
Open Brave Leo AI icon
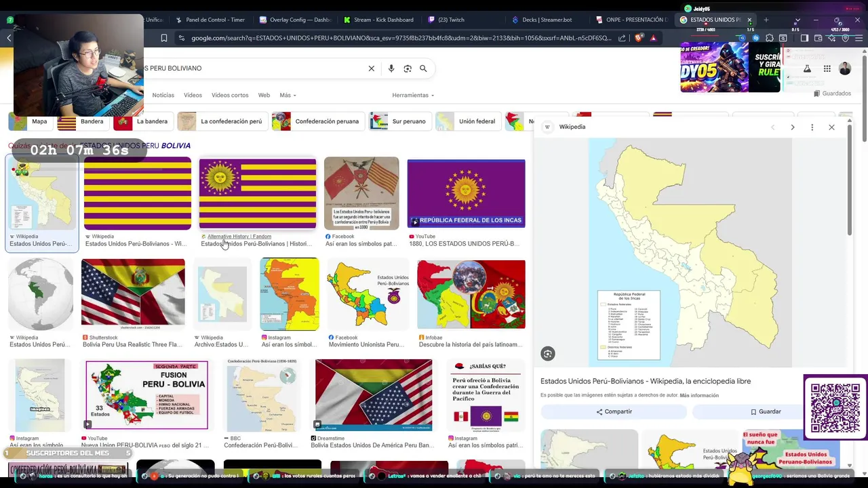pos(832,38)
